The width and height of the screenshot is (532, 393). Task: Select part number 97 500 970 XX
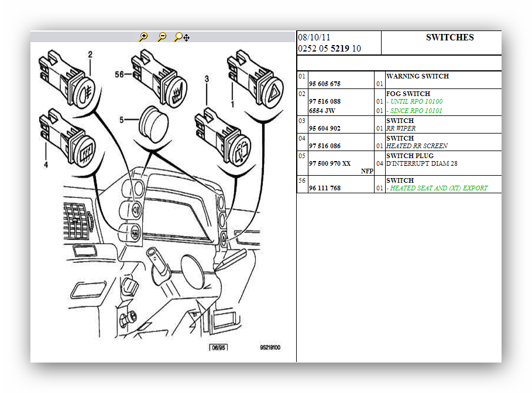click(x=330, y=163)
